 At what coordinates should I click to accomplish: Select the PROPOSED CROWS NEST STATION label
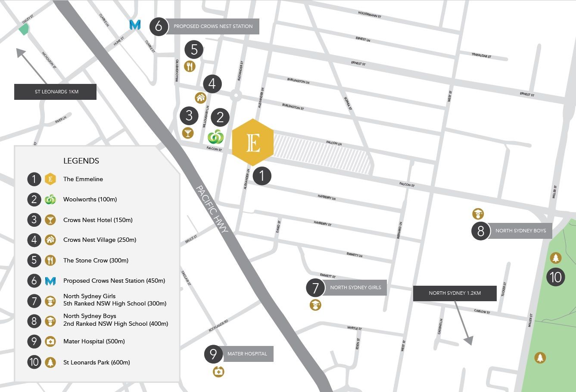pyautogui.click(x=213, y=26)
